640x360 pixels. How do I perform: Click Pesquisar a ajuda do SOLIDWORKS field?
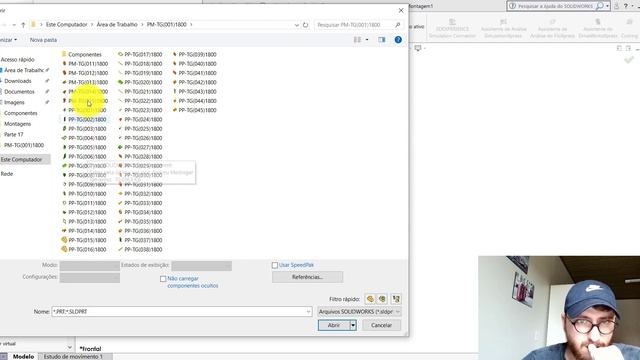click(x=556, y=6)
